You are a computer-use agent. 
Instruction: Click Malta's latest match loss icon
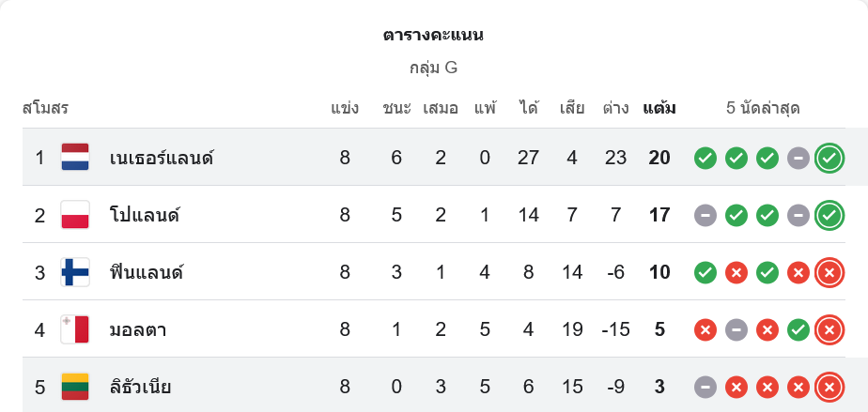(x=829, y=329)
